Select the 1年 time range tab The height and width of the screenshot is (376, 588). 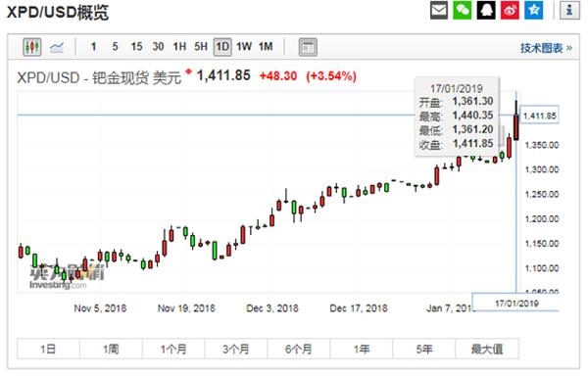[362, 349]
